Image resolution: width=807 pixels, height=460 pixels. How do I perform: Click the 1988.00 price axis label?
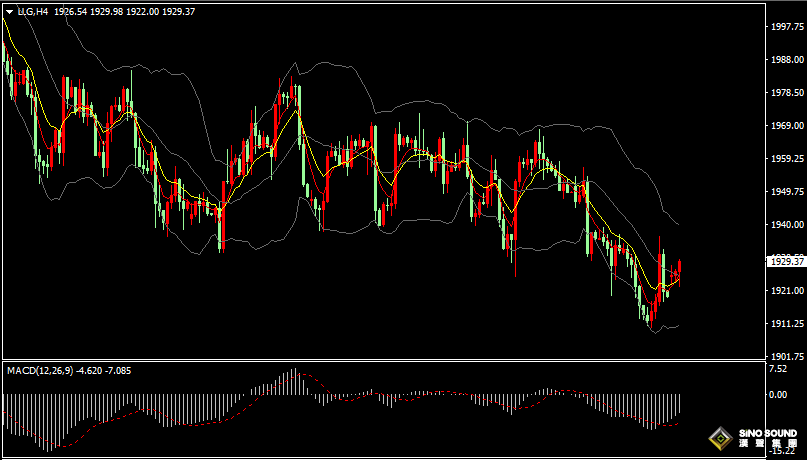point(786,60)
